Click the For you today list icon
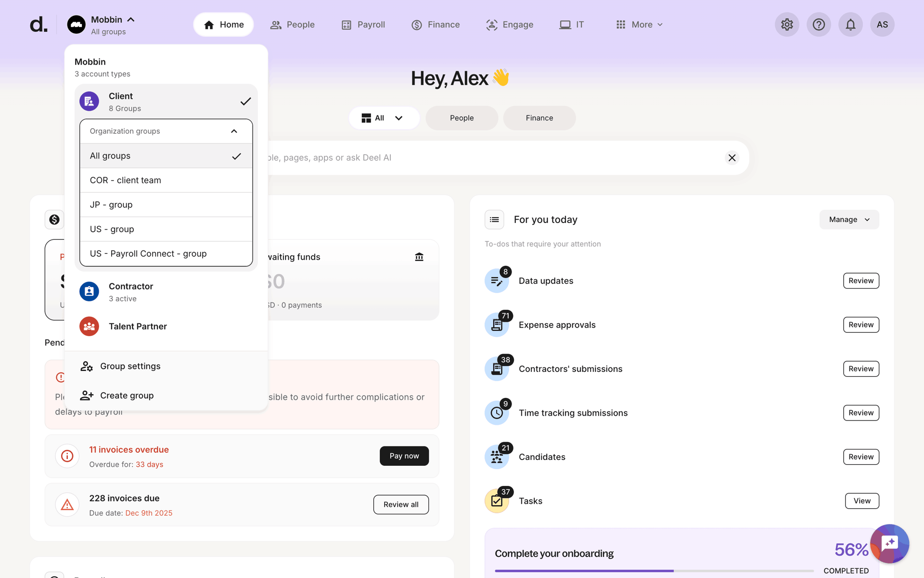The width and height of the screenshot is (924, 578). tap(494, 220)
